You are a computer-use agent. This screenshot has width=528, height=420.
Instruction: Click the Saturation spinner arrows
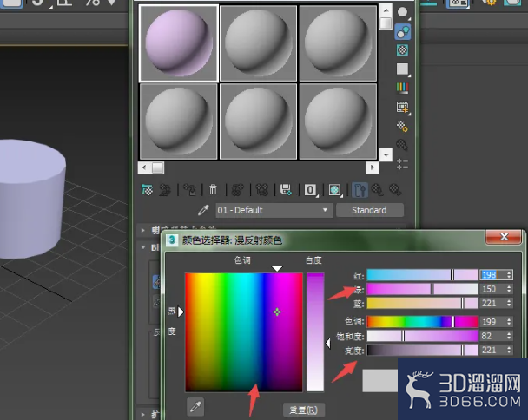[x=509, y=336]
